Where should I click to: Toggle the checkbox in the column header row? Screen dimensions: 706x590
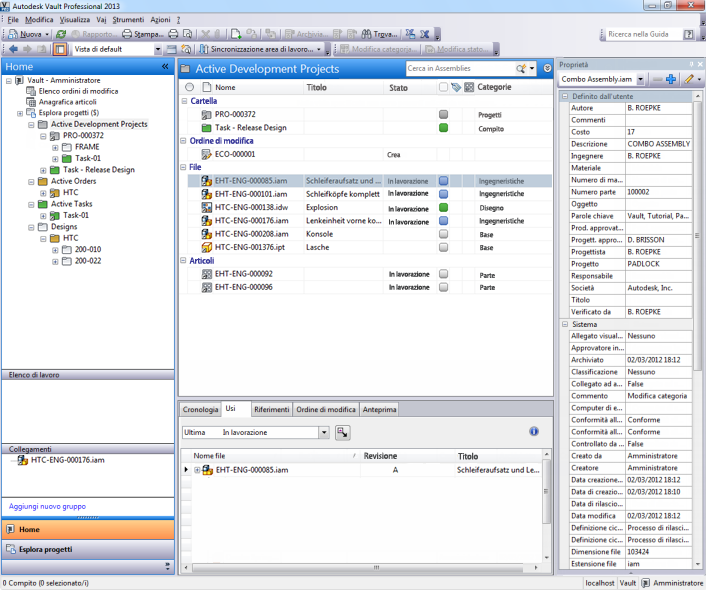coord(444,87)
